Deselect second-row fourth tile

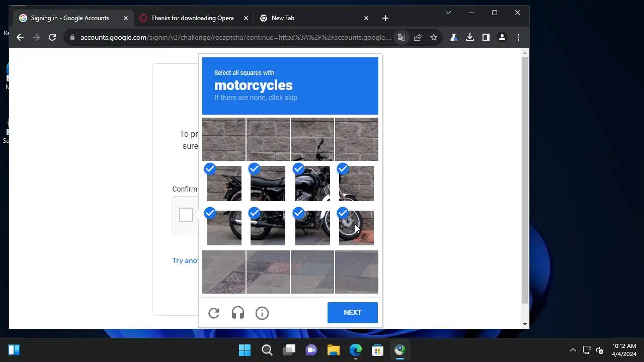click(357, 184)
